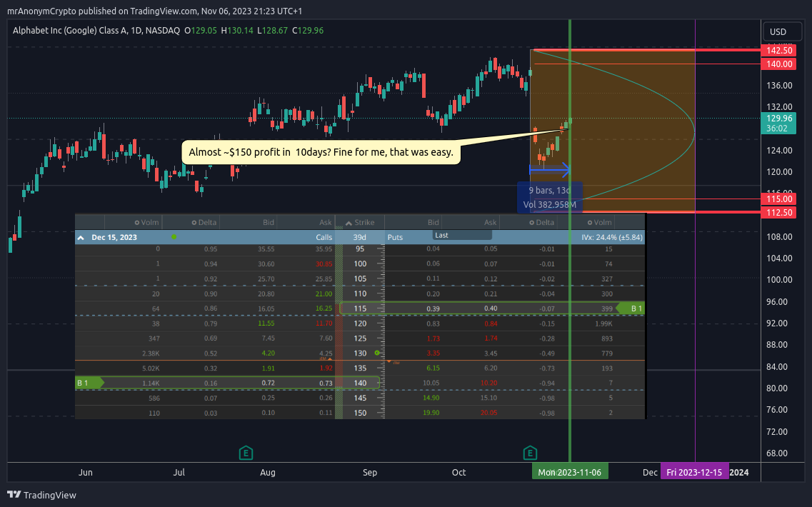Click the 30.85 call ask at strike 100
The height and width of the screenshot is (507, 812).
pos(324,264)
